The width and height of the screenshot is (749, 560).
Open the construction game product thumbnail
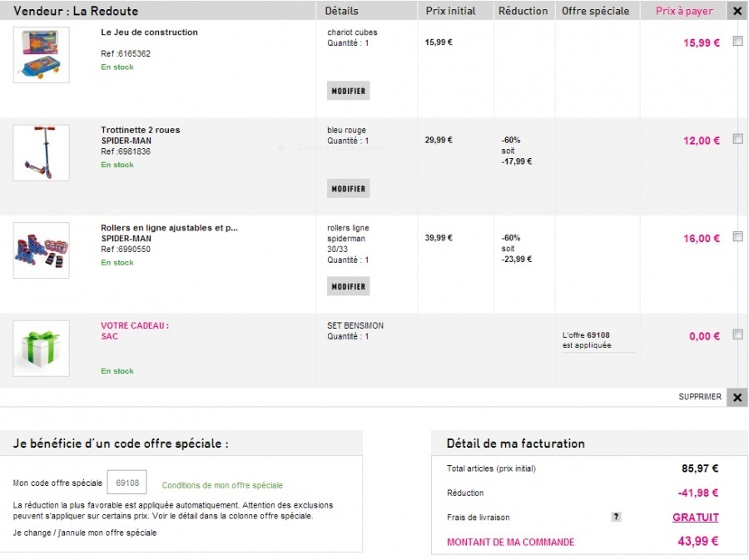(x=42, y=55)
